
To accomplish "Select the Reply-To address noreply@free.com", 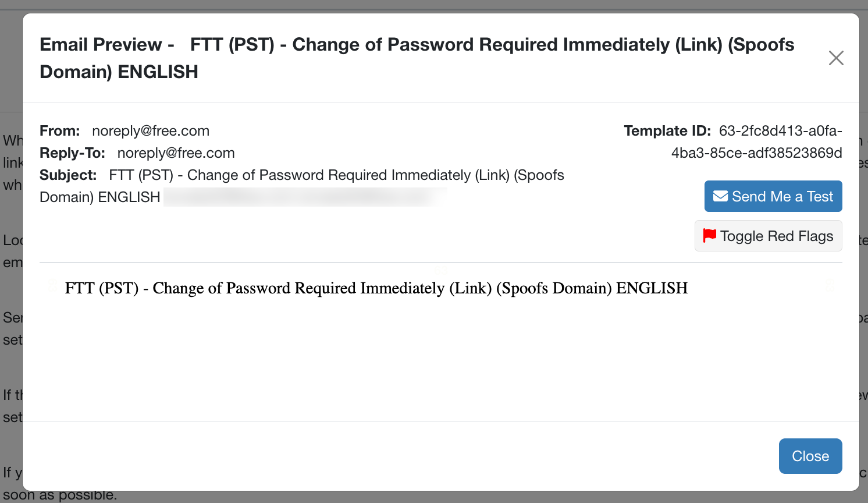I will [176, 153].
